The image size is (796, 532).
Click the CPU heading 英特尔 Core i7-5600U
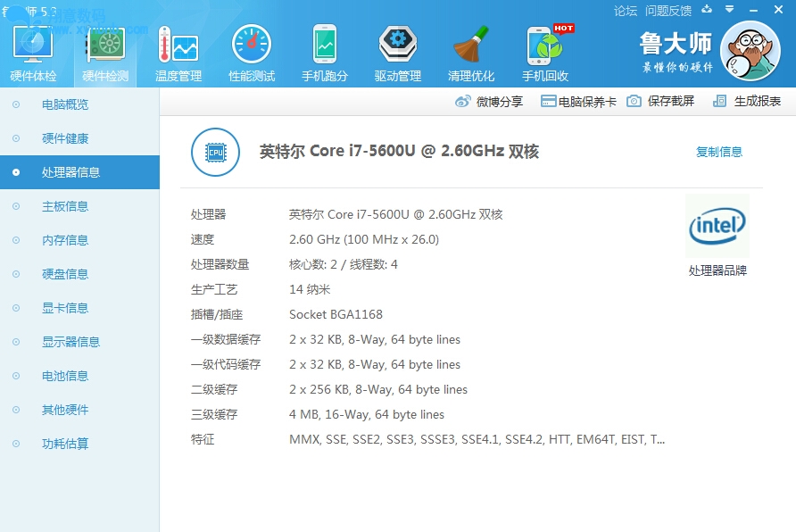coord(399,151)
